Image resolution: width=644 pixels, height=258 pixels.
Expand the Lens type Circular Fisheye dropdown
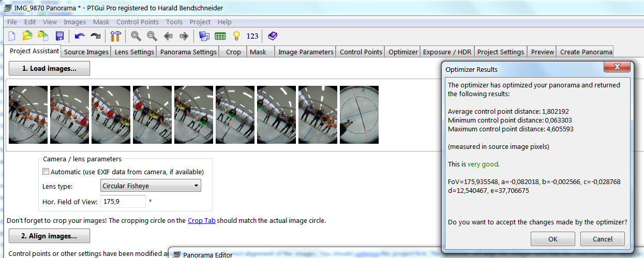point(150,186)
